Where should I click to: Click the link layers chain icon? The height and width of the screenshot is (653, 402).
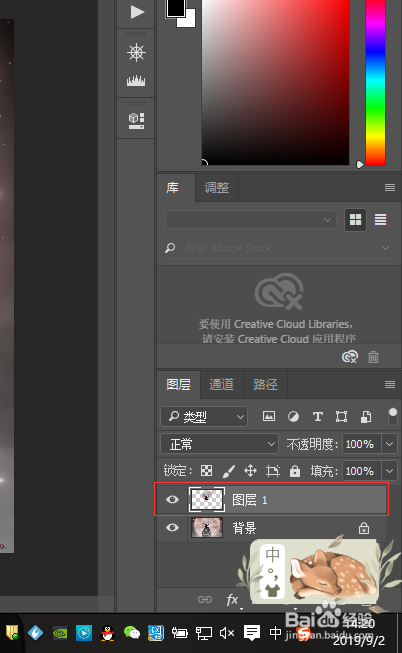pos(205,599)
